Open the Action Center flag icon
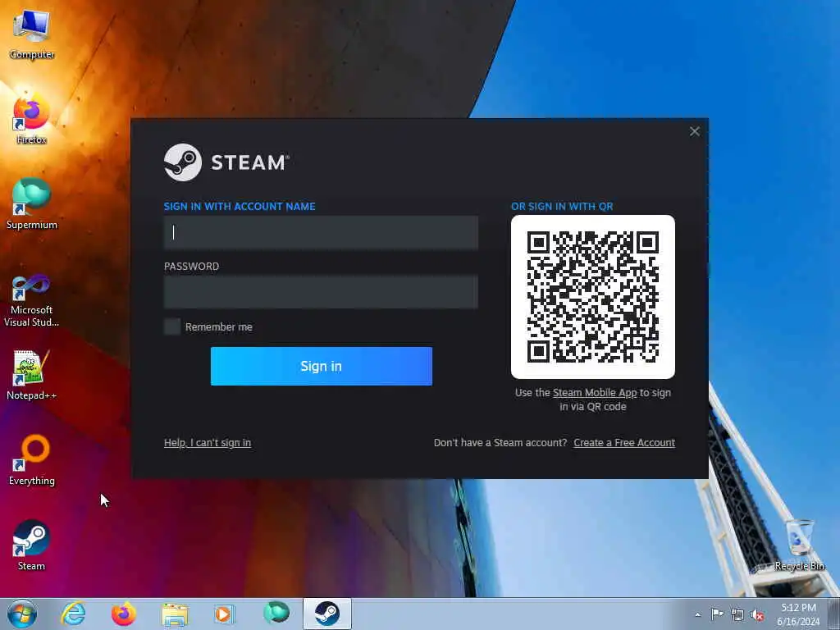The image size is (840, 630). 717,614
